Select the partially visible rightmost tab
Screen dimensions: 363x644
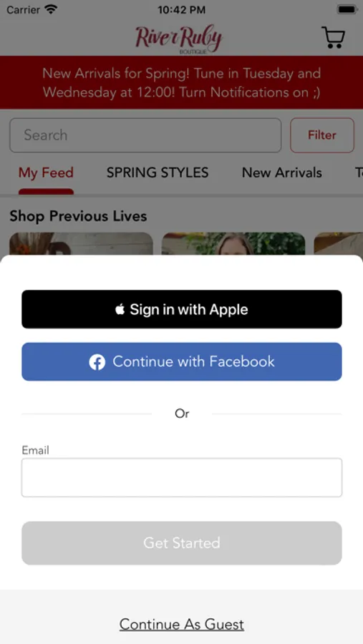(359, 172)
